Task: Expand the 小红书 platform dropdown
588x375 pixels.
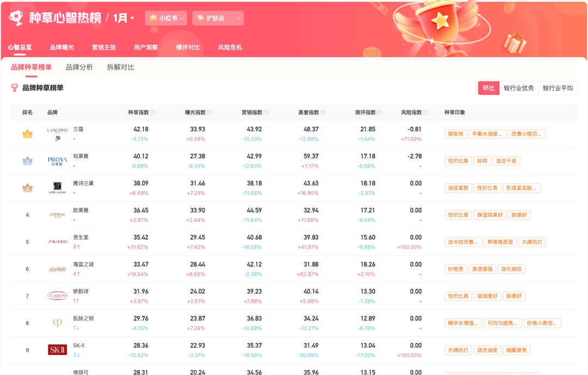Action: 165,18
